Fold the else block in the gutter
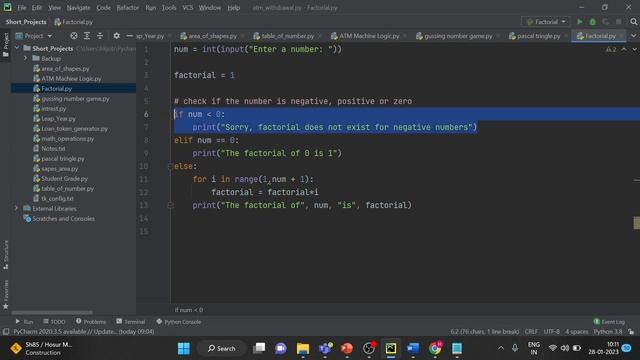This screenshot has width=640, height=360. 171,166
